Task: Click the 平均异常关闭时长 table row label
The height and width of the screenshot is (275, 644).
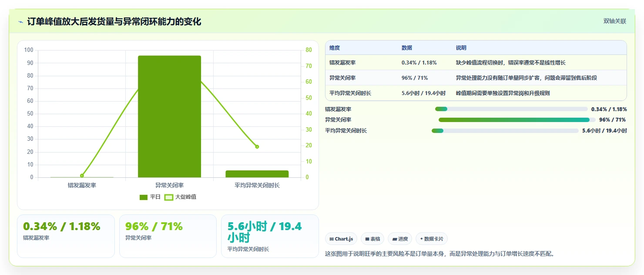Action: 350,93
